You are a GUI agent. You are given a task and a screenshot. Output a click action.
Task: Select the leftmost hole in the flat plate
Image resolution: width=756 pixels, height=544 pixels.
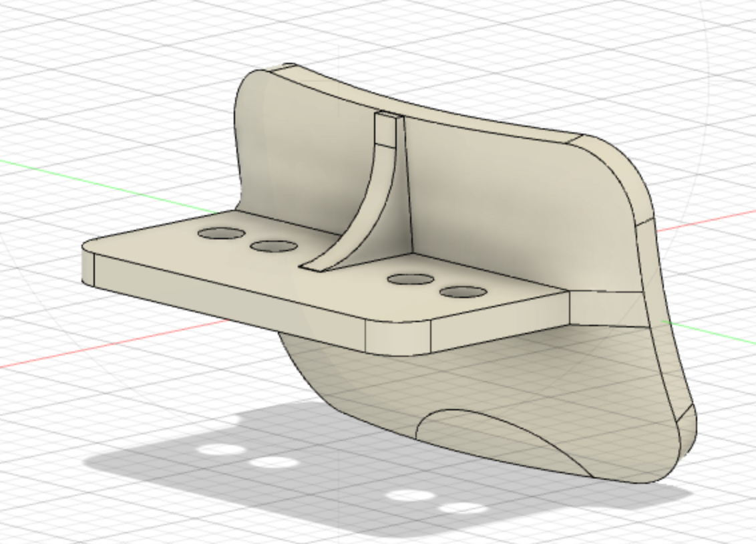click(x=221, y=233)
